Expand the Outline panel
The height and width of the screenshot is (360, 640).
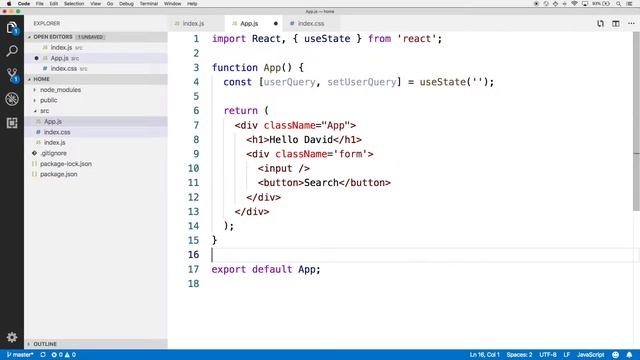(44, 344)
